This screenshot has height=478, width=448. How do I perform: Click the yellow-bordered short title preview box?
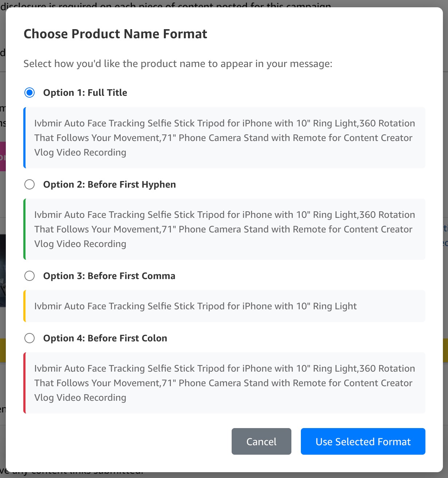(224, 306)
